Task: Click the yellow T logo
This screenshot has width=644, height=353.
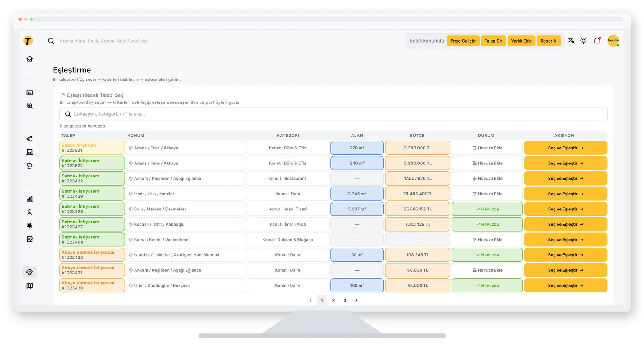Action: 28,41
